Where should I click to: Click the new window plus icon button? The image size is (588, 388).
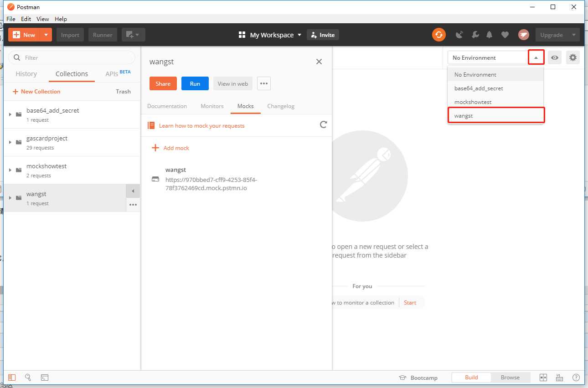click(133, 35)
